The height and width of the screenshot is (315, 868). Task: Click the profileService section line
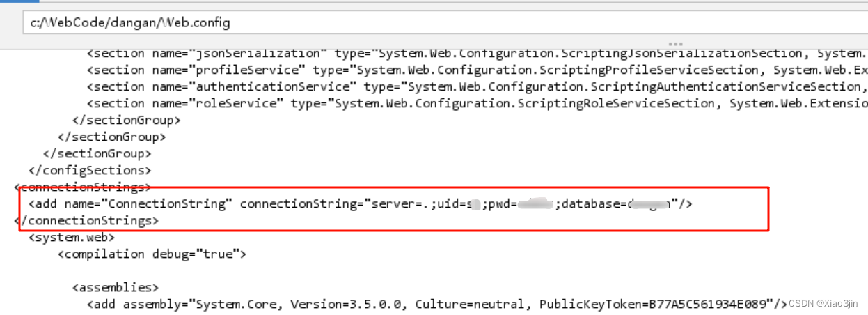[x=477, y=70]
